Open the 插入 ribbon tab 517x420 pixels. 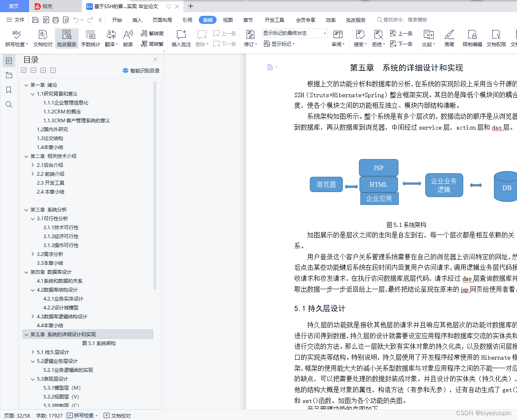137,20
